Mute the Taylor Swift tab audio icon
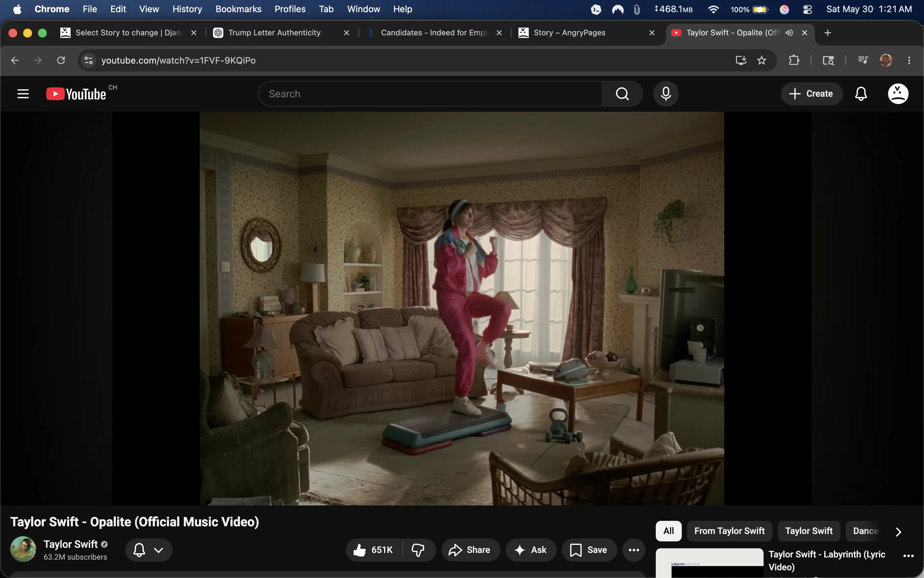Screen dimensions: 924x578 [789, 33]
